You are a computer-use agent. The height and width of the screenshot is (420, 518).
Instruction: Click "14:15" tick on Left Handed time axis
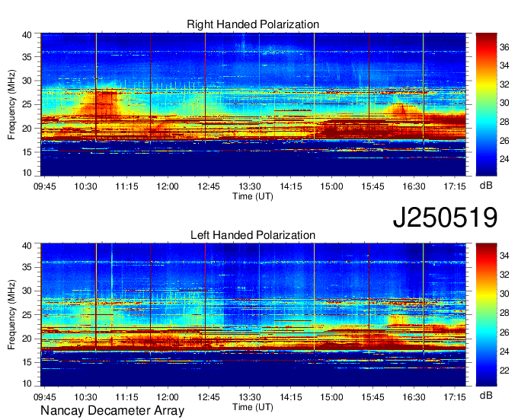[x=291, y=397]
